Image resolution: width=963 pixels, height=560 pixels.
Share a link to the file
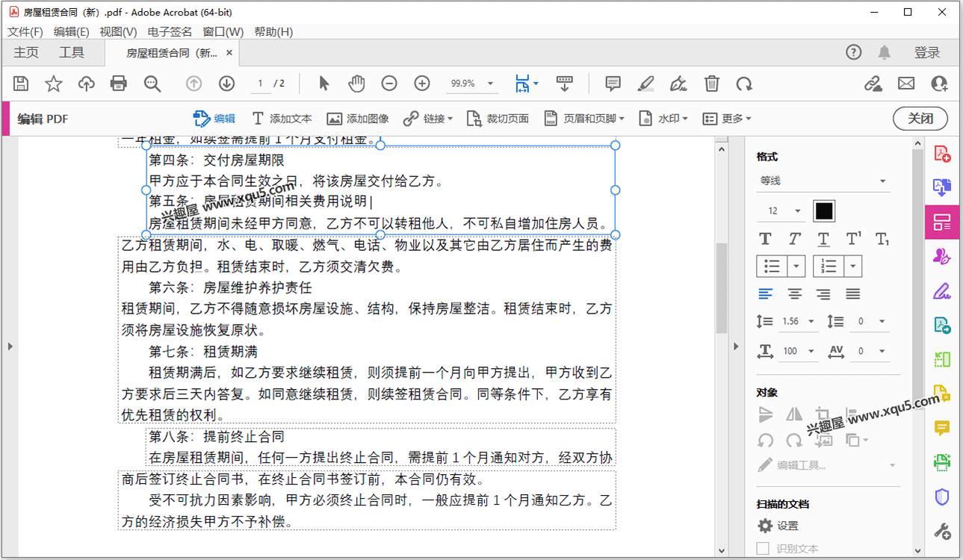coord(873,84)
